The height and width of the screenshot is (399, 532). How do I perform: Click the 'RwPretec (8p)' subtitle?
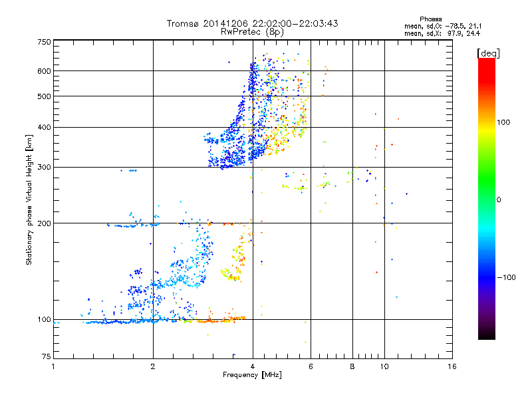point(252,32)
